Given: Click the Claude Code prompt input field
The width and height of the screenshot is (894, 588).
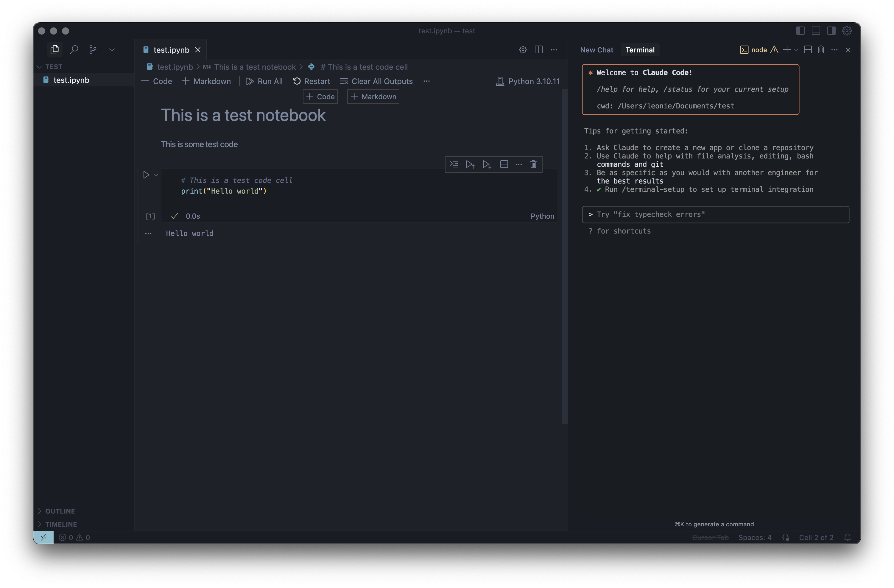Looking at the screenshot, I should click(715, 214).
